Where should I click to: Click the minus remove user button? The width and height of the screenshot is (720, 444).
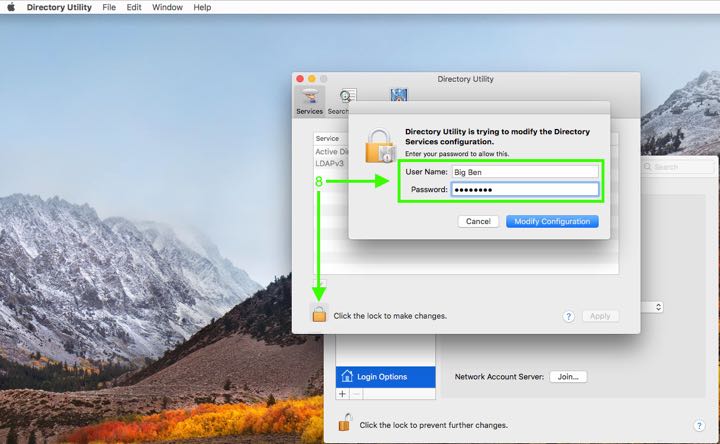pos(356,394)
